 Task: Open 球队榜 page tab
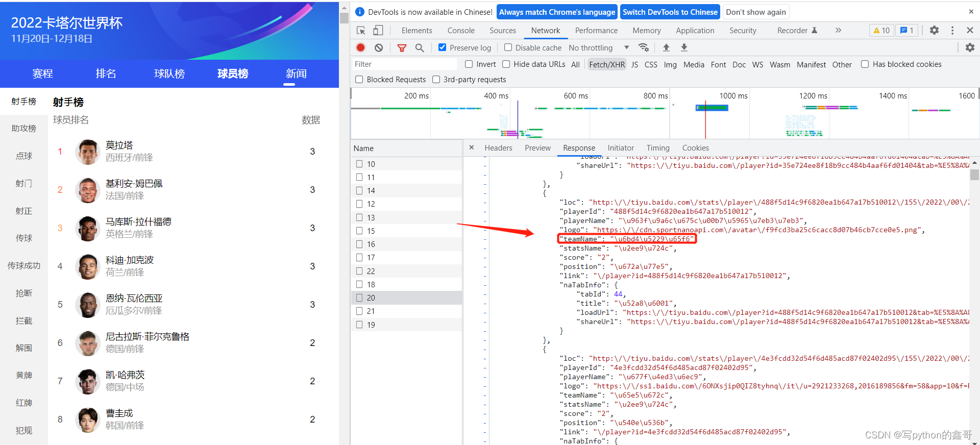click(169, 73)
